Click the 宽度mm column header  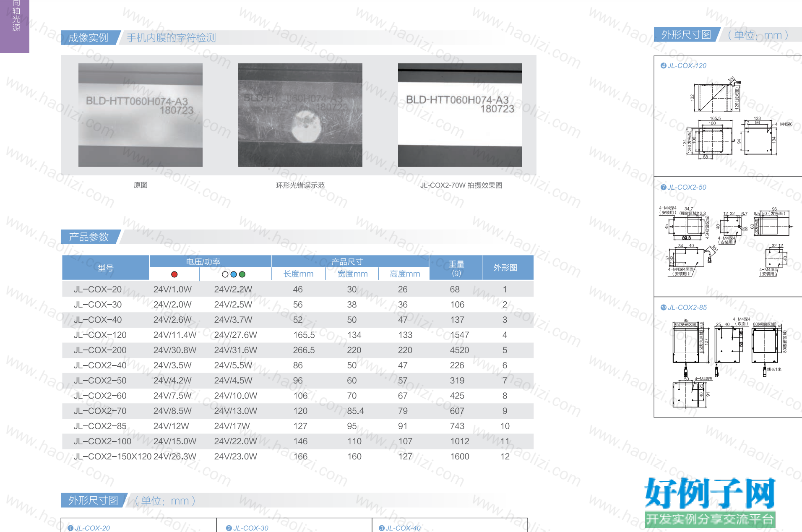[352, 274]
